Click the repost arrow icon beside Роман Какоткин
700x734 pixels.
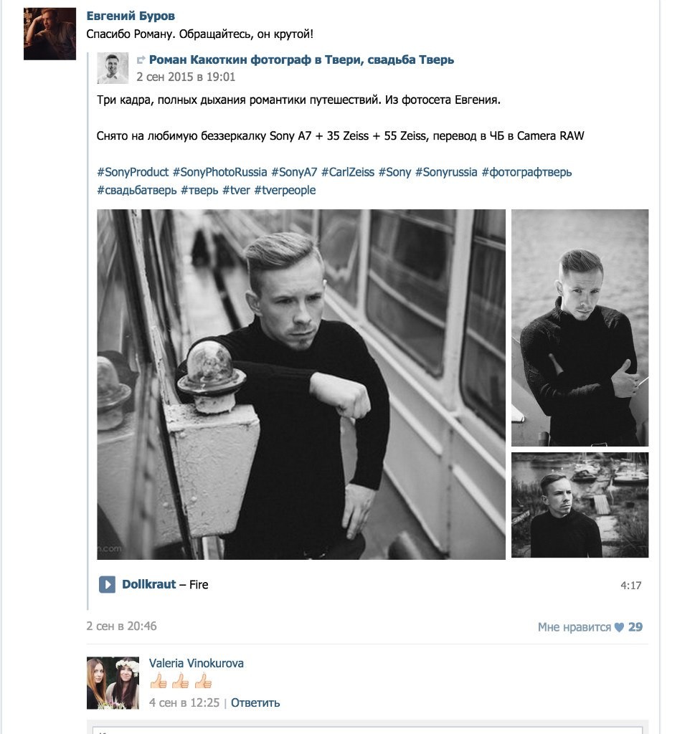141,60
